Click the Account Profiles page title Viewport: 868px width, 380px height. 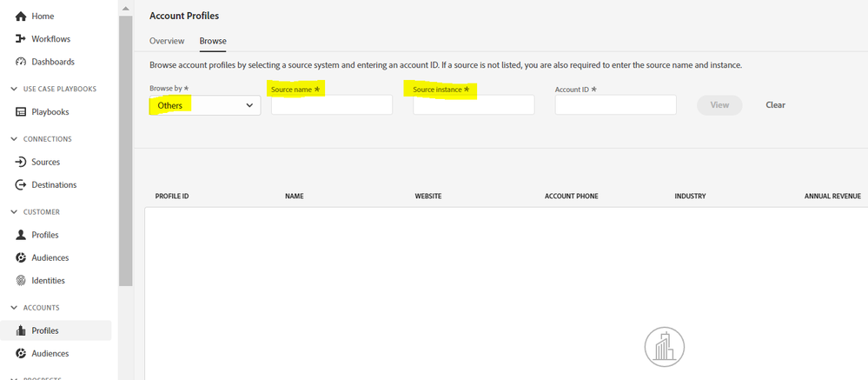pos(184,16)
